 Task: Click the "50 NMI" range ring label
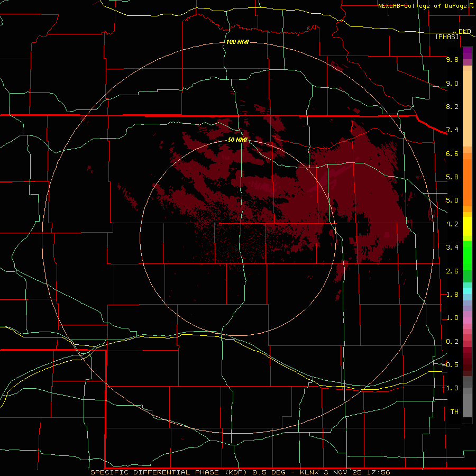[237, 140]
